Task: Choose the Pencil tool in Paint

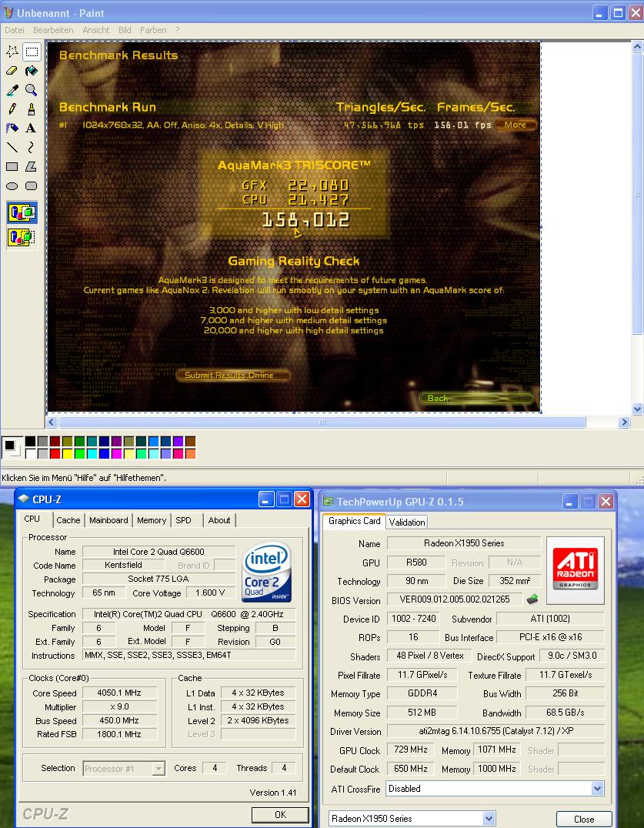Action: pyautogui.click(x=12, y=109)
